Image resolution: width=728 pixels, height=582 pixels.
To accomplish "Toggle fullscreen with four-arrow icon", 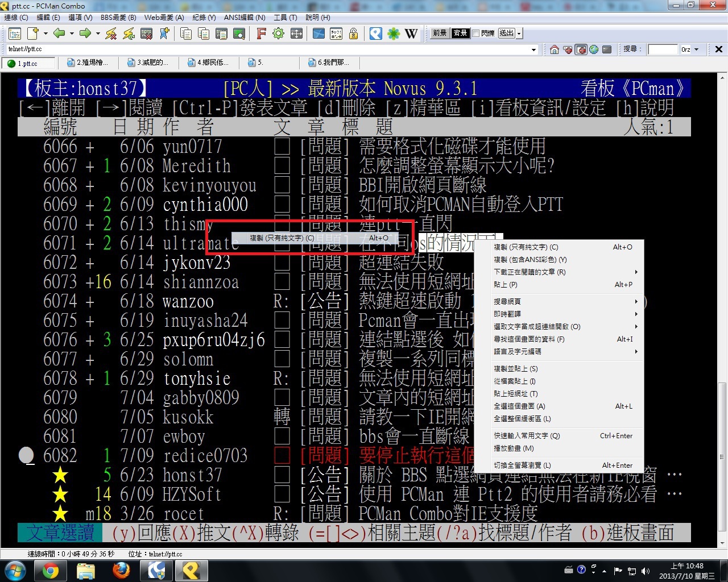I will coord(296,34).
